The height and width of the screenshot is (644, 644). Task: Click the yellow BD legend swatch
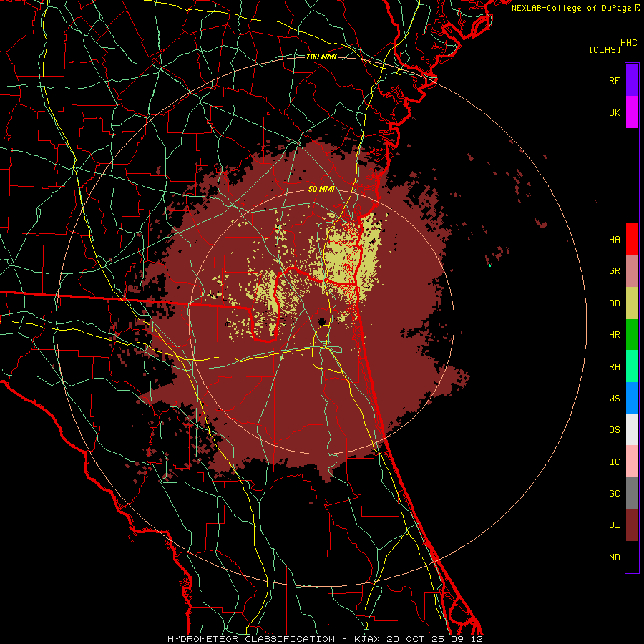tap(632, 303)
